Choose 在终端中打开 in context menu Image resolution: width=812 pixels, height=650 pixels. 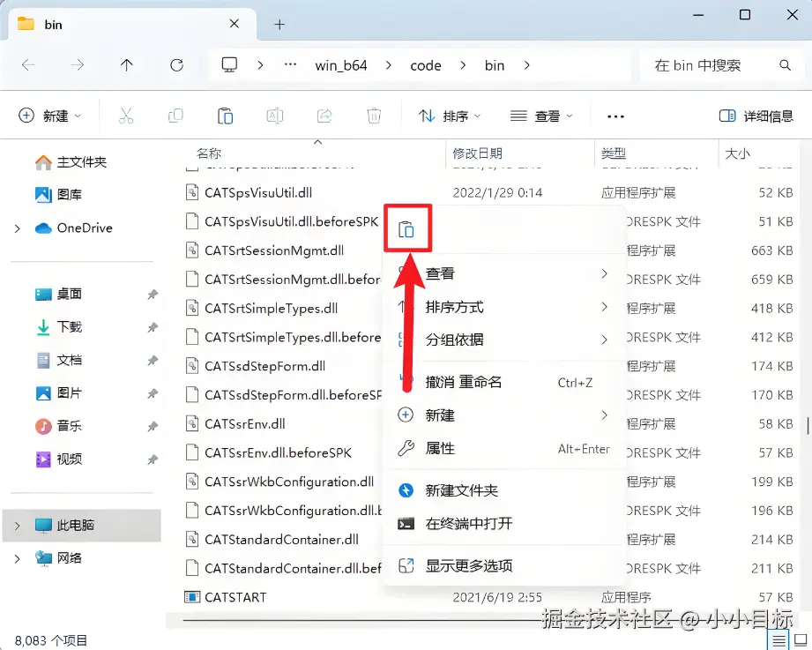click(504, 524)
